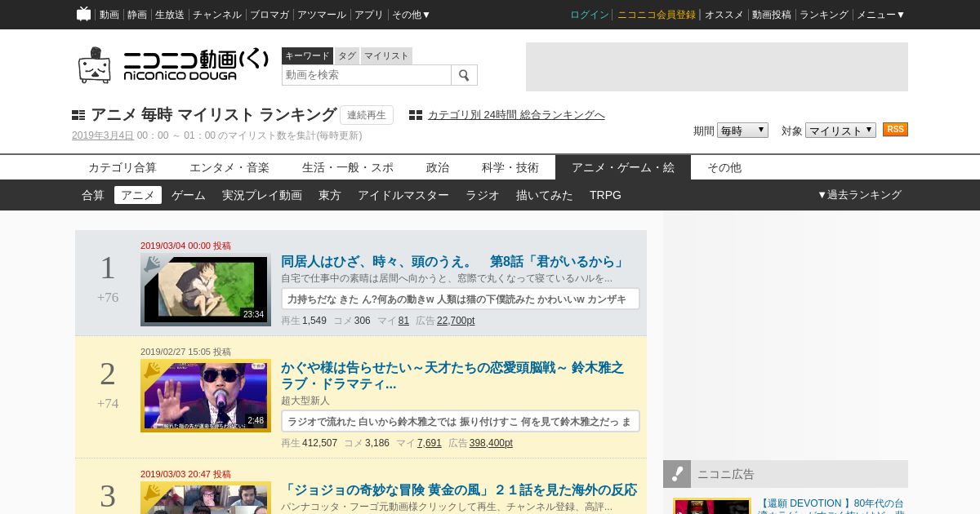This screenshot has width=980, height=514.
Task: Open rank 2 video thumbnail 2:48
Action: [206, 396]
